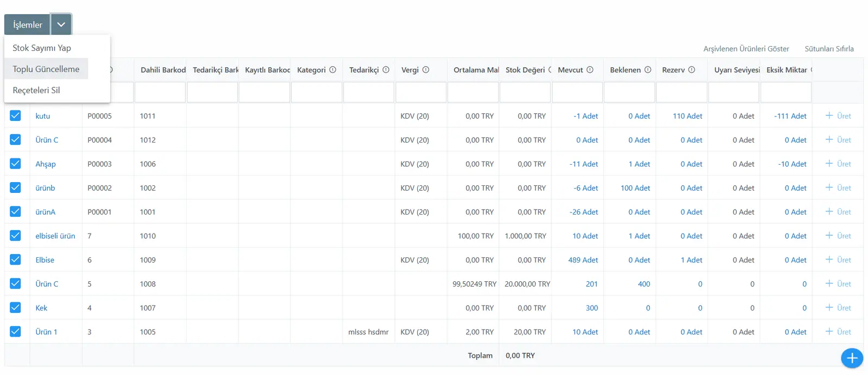Click the info icon next to Vergi
This screenshot has width=868, height=375.
point(426,70)
